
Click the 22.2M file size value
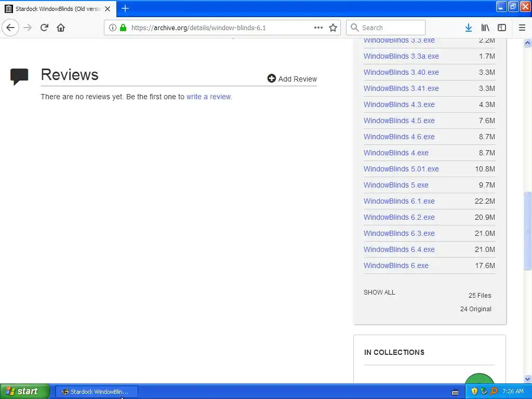[485, 201]
